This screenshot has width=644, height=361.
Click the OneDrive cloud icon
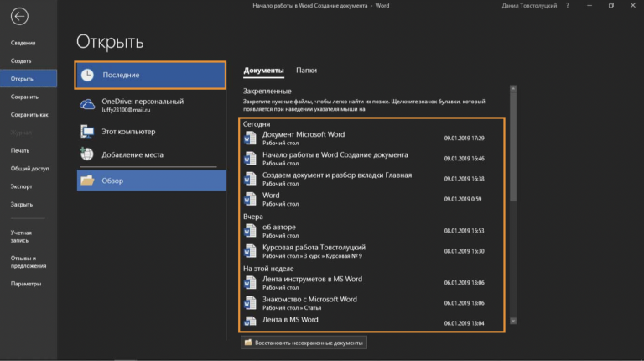(87, 104)
